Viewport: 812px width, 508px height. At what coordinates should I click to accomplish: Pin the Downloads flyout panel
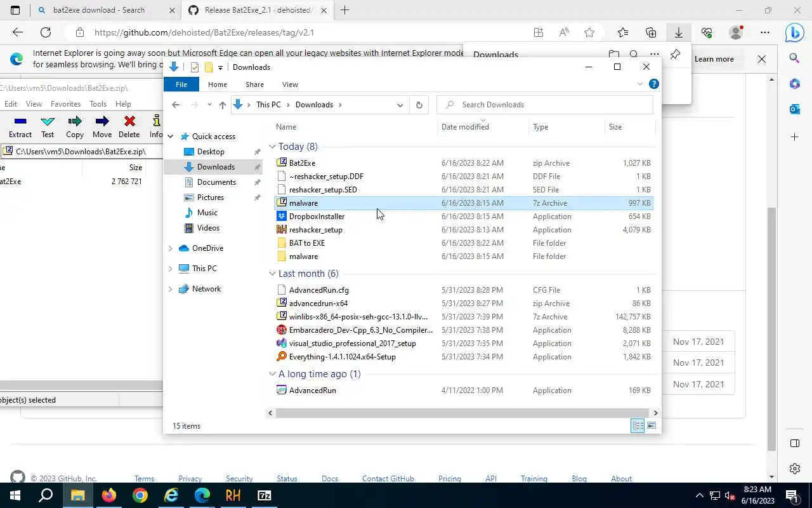point(675,55)
